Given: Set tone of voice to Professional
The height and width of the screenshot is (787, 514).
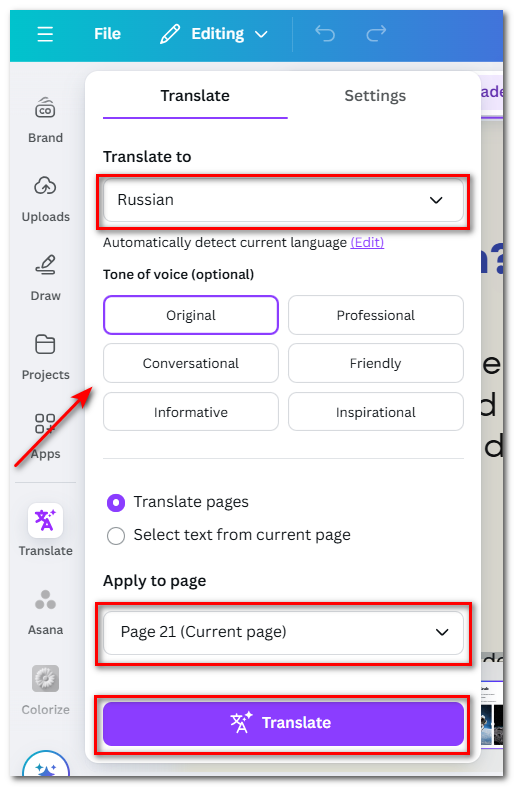Looking at the screenshot, I should tap(375, 315).
